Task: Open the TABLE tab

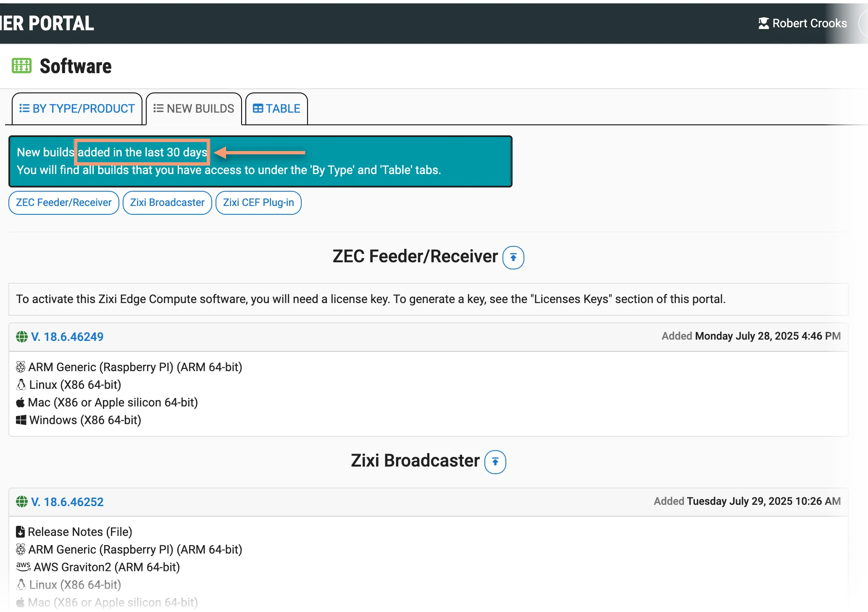Action: 276,109
